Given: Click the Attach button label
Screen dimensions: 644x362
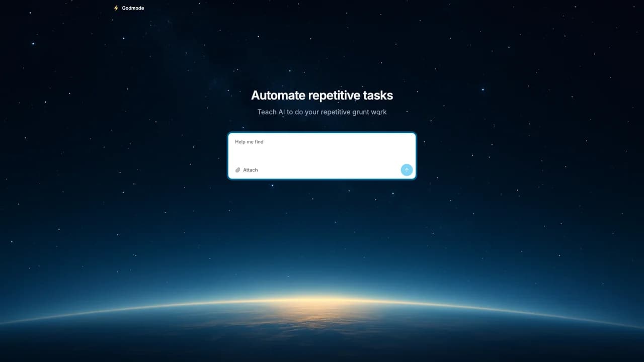Looking at the screenshot, I should [250, 170].
